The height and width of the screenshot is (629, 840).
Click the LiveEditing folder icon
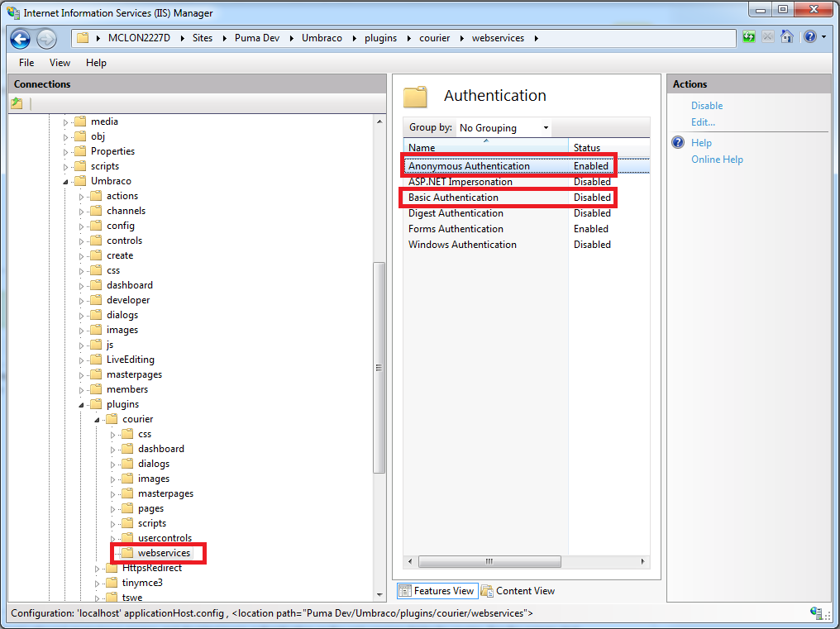96,360
